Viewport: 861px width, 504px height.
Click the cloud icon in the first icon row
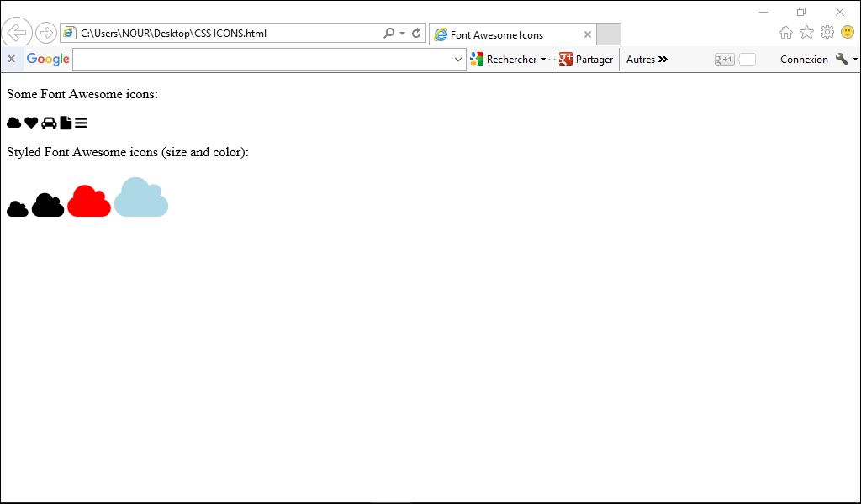13,123
